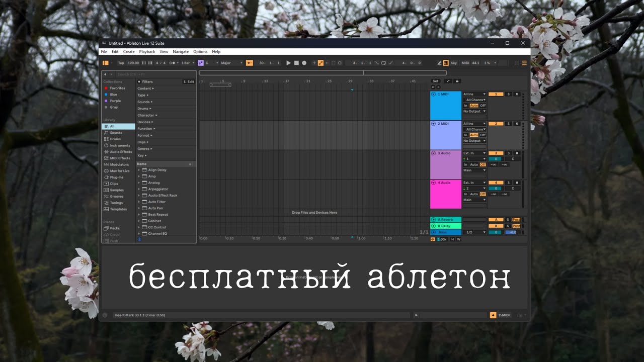This screenshot has height=362, width=644.
Task: Click the Tap tempo button
Action: tap(121, 63)
